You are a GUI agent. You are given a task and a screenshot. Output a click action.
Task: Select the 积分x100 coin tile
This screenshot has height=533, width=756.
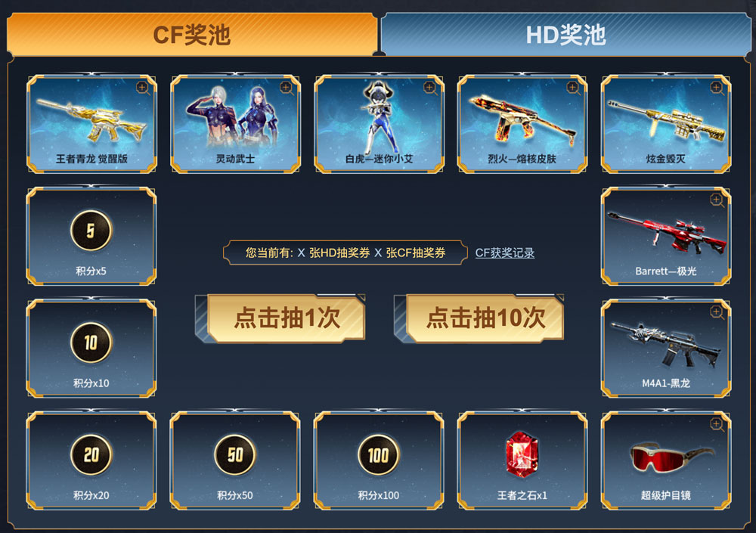pyautogui.click(x=379, y=460)
